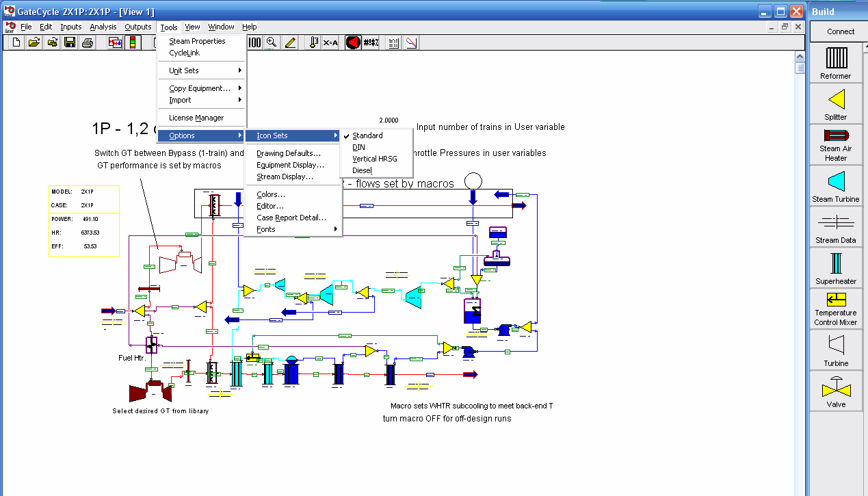Expand the Import submenu
868x496 pixels.
(x=202, y=100)
